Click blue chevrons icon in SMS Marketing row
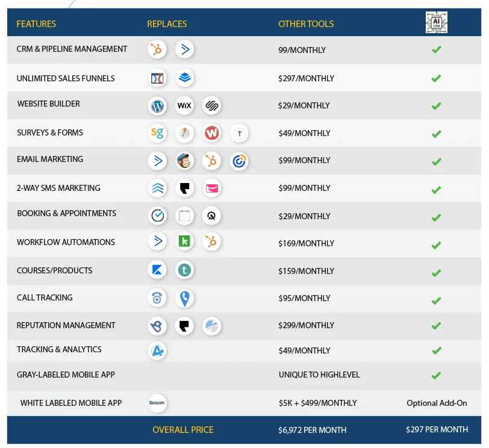 click(x=157, y=188)
